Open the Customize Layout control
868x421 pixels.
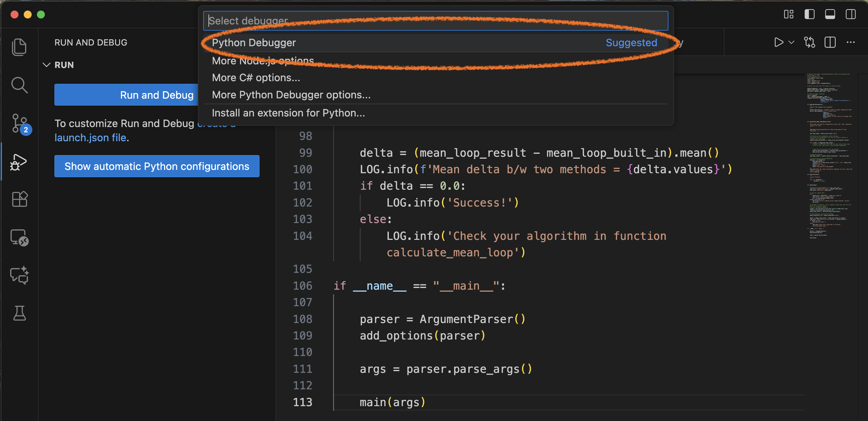tap(789, 14)
